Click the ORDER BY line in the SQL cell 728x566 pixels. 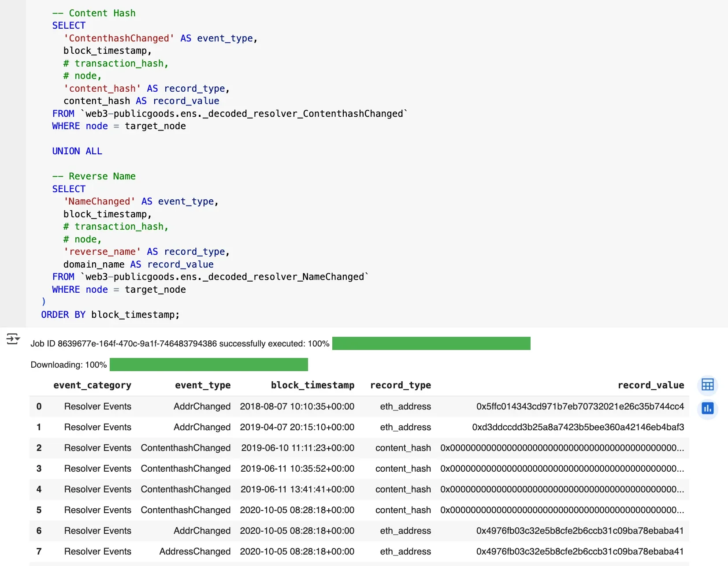pyautogui.click(x=110, y=315)
